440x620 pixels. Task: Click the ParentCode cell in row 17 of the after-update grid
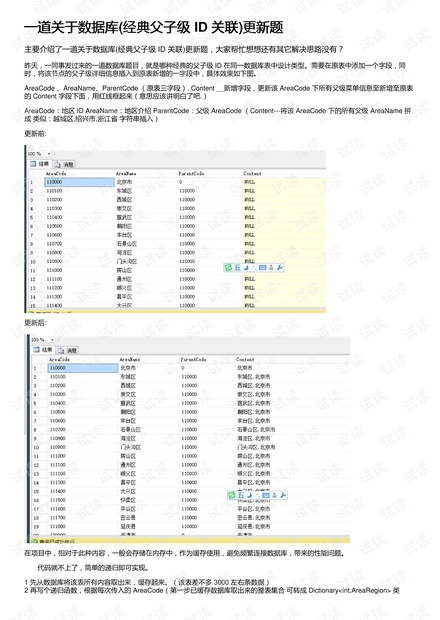189,509
